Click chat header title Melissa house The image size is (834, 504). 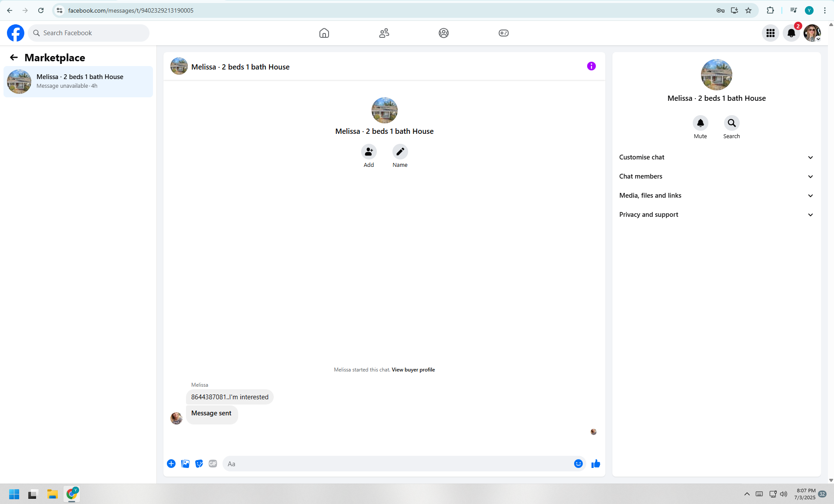pos(240,67)
